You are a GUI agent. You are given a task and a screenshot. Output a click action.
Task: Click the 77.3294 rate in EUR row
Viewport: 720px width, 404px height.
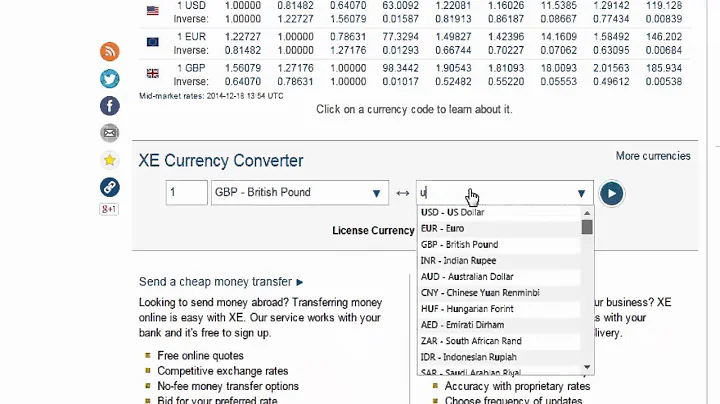click(400, 37)
